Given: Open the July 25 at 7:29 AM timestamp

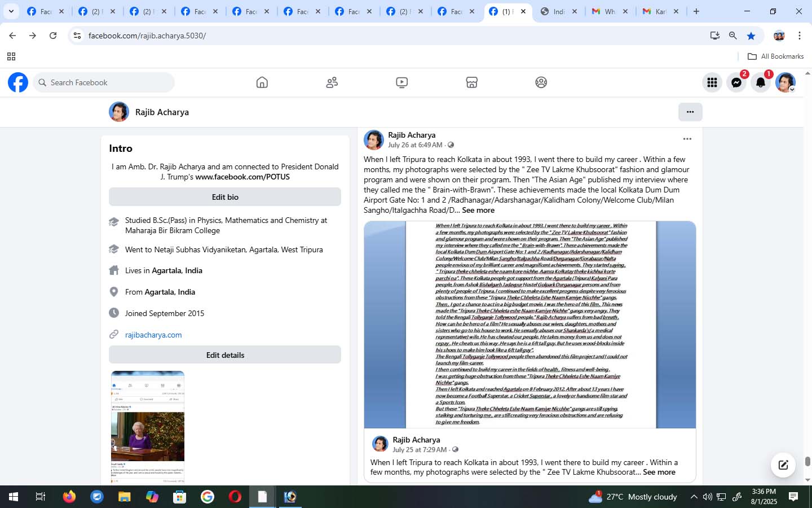Looking at the screenshot, I should pos(420,450).
